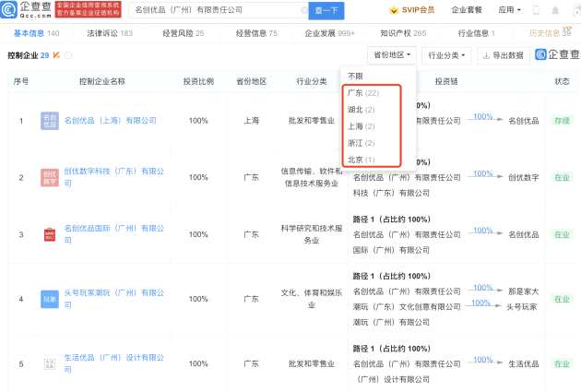Click the 存续 status badge in row 1
This screenshot has height=392, width=581.
click(x=562, y=121)
